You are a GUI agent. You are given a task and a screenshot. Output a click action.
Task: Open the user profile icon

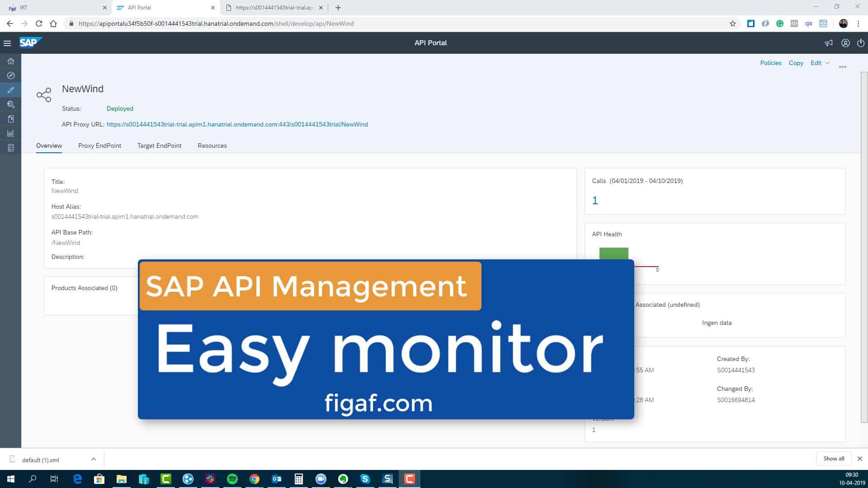coord(845,43)
